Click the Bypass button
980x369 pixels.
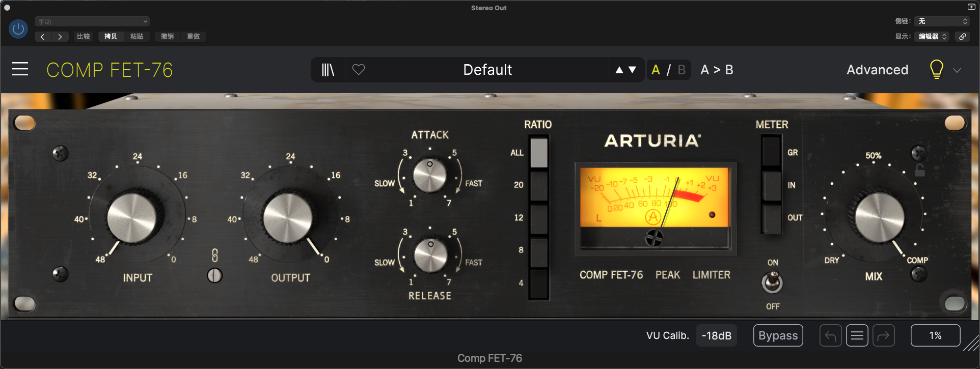(778, 336)
